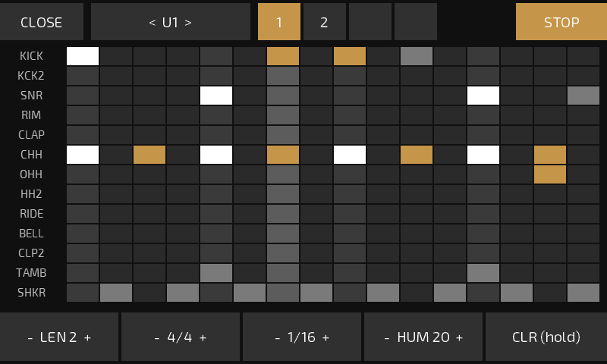Toggle the gray TAMB cell on step 5
This screenshot has width=607, height=364.
pos(216,273)
